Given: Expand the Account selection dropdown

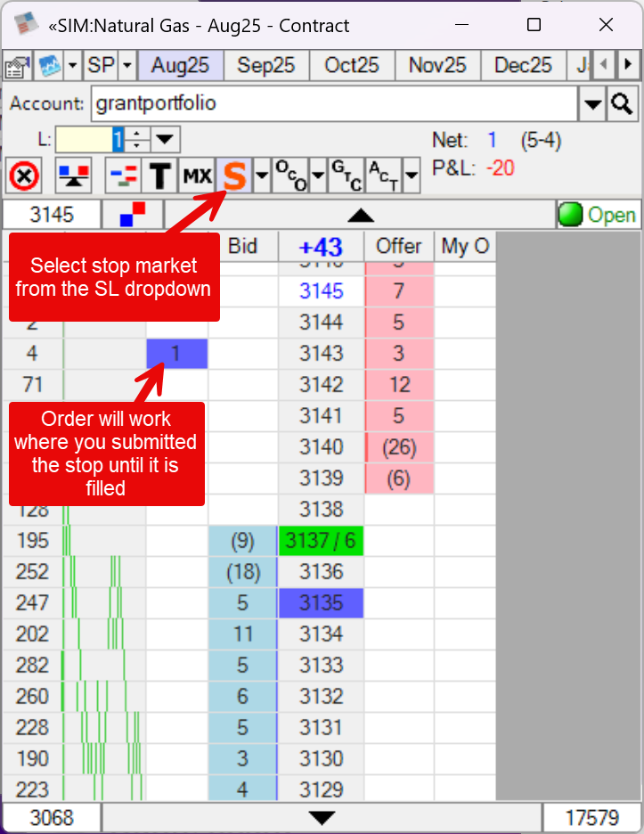Looking at the screenshot, I should point(592,104).
